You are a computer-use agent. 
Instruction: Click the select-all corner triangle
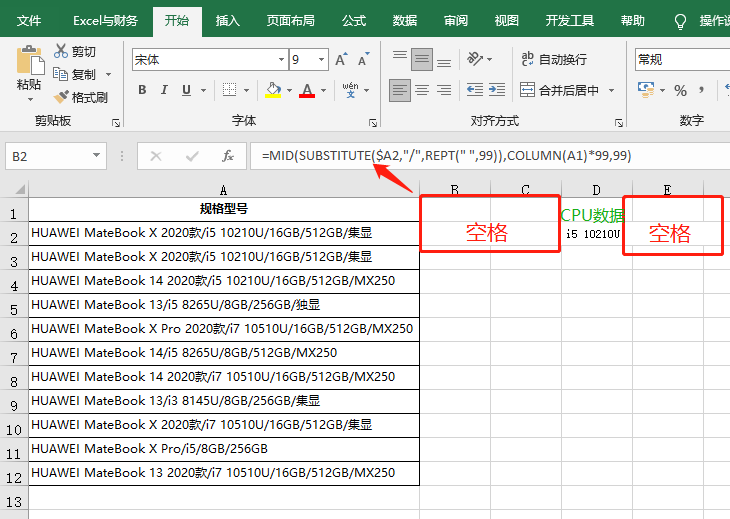pos(20,189)
